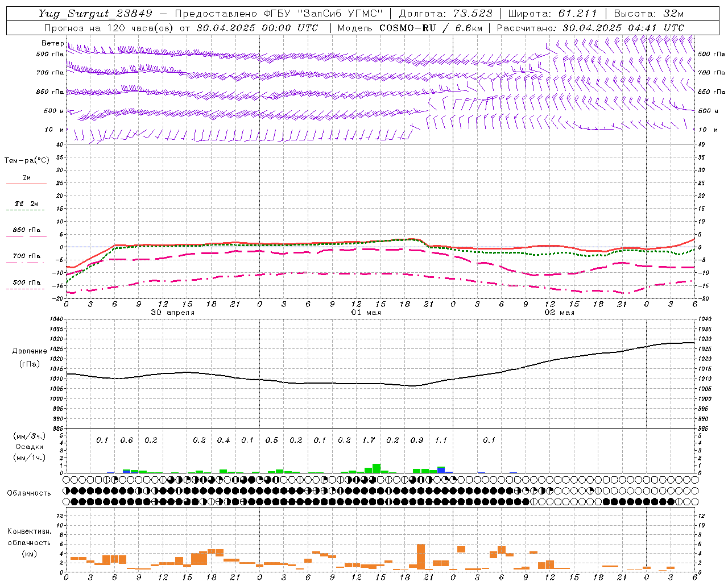Click the 01 мая date label
Viewport: 728px width, 582px height.
coord(366,313)
